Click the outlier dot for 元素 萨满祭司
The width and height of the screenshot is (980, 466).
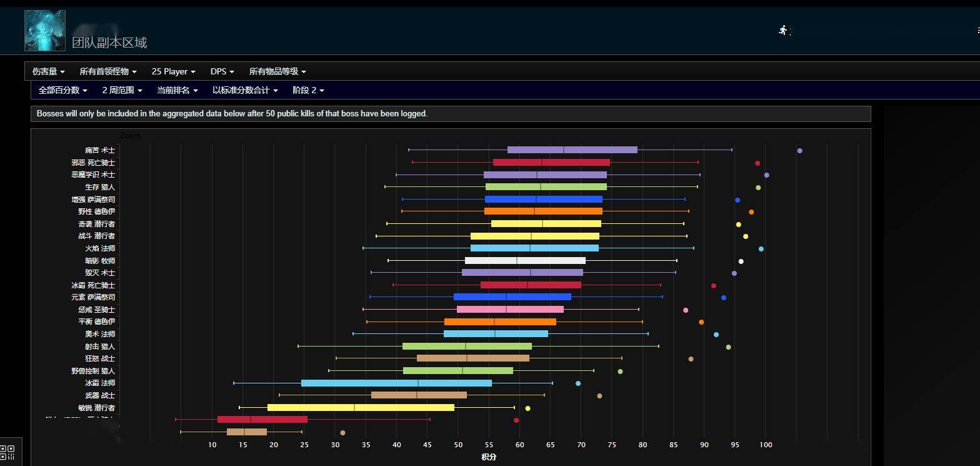724,298
